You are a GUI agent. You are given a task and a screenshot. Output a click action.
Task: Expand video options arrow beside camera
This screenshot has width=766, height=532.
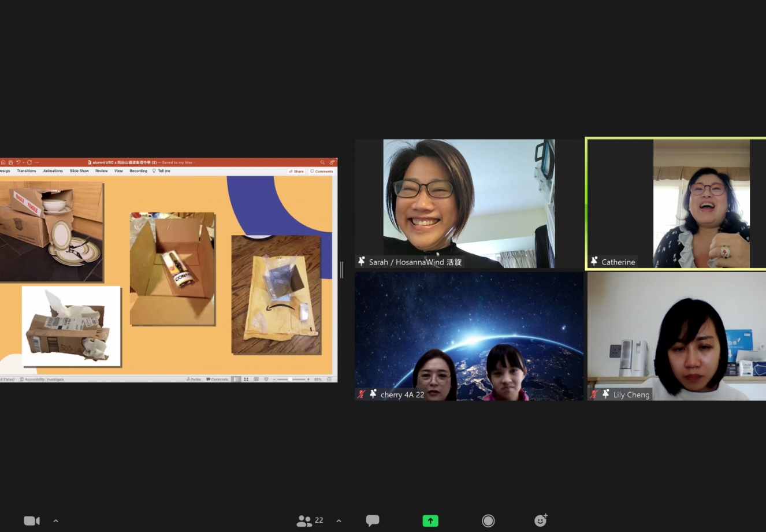click(56, 521)
